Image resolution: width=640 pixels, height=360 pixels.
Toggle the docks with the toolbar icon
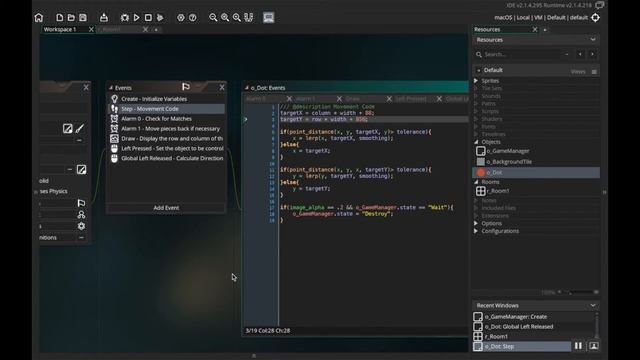coord(249,18)
